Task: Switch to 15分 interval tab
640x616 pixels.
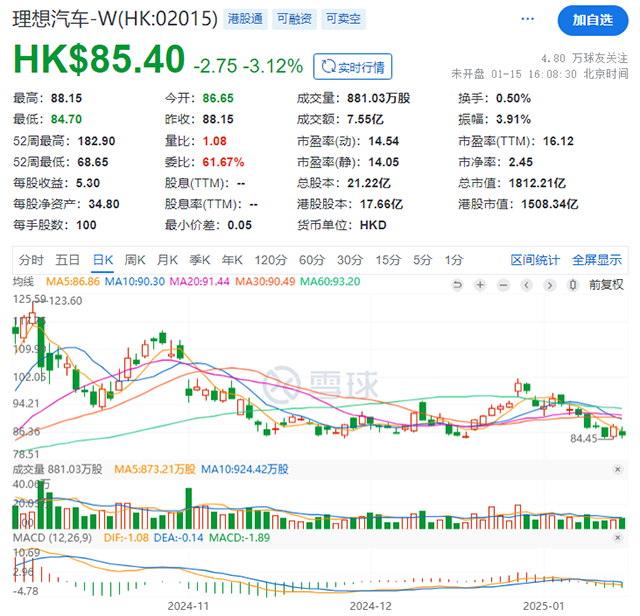Action: [x=388, y=260]
